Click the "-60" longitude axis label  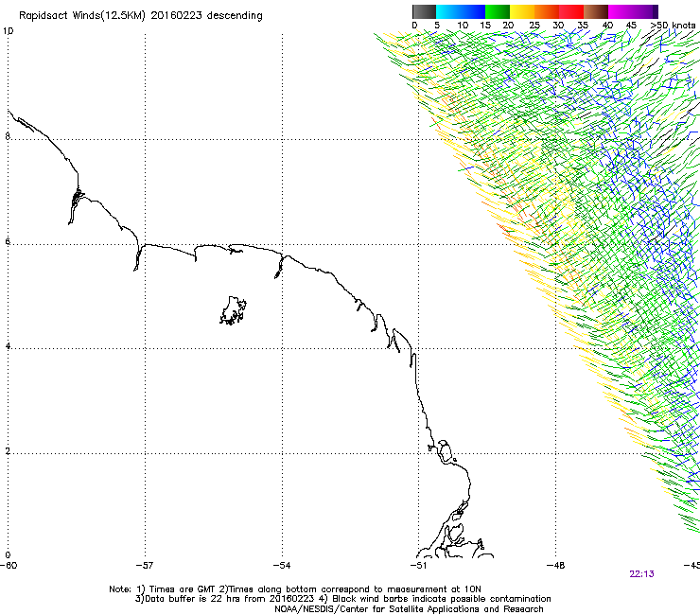tap(9, 566)
